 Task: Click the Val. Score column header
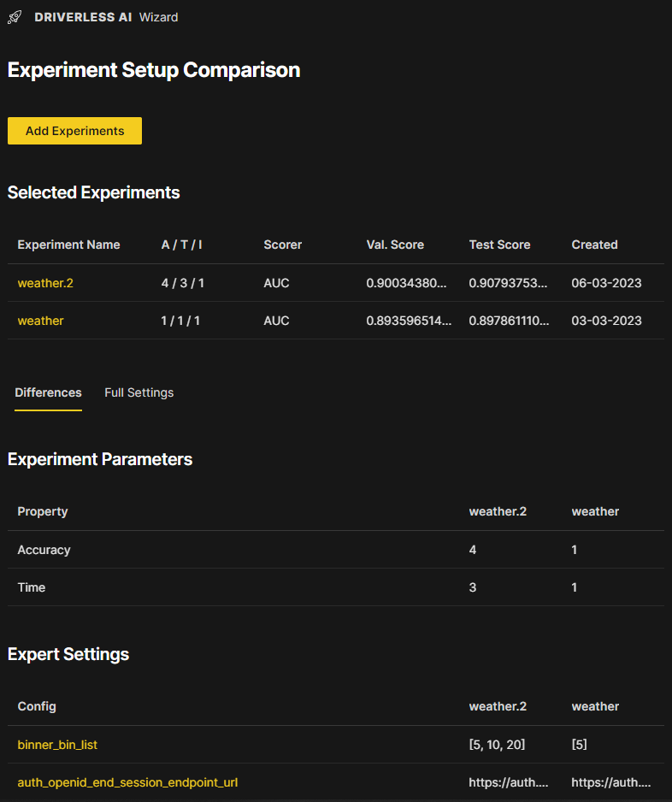395,245
